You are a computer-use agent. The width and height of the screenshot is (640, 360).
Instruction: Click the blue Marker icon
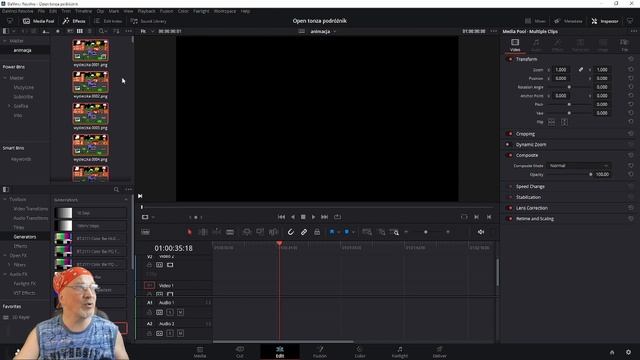[x=347, y=232]
